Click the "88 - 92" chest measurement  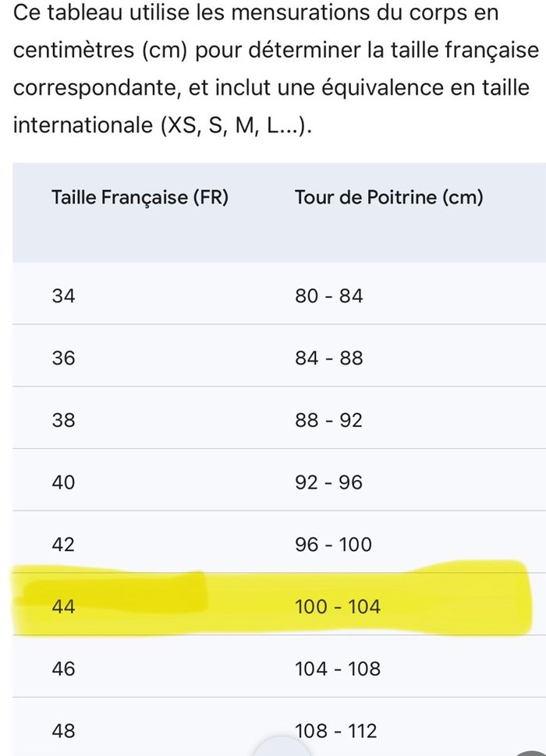coord(328,421)
